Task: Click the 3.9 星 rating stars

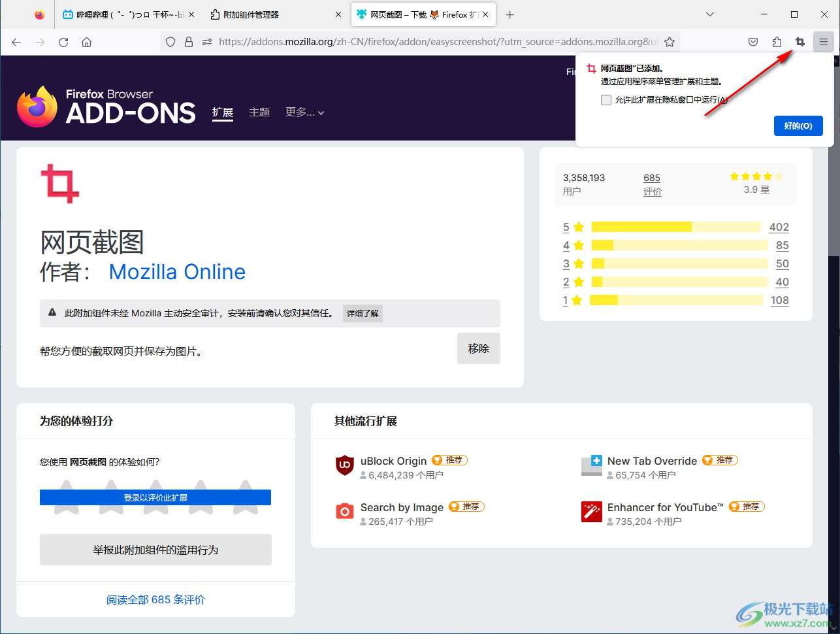Action: pyautogui.click(x=756, y=176)
